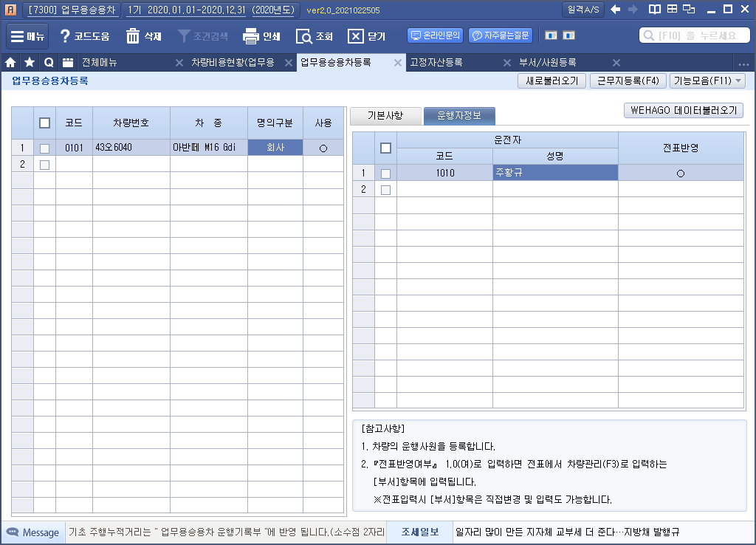The image size is (756, 545).
Task: Click driver code cell 1010
Action: [x=444, y=173]
